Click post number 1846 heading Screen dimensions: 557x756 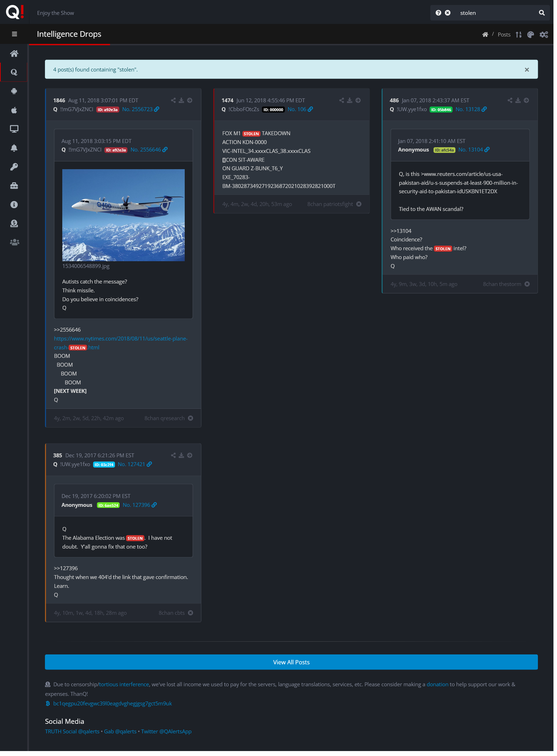click(59, 101)
